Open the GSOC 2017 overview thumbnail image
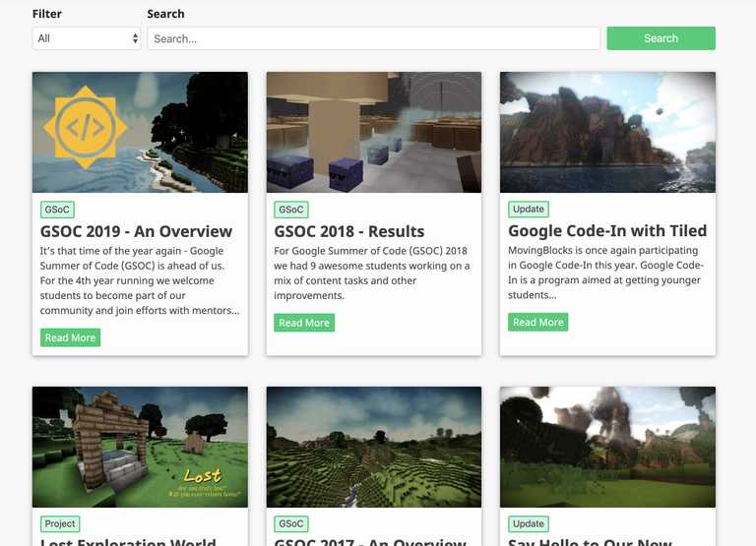756x546 pixels. click(374, 447)
